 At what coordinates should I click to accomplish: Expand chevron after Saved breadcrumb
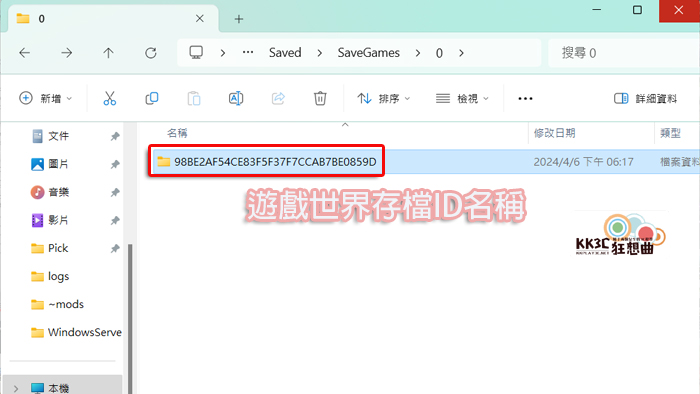320,53
